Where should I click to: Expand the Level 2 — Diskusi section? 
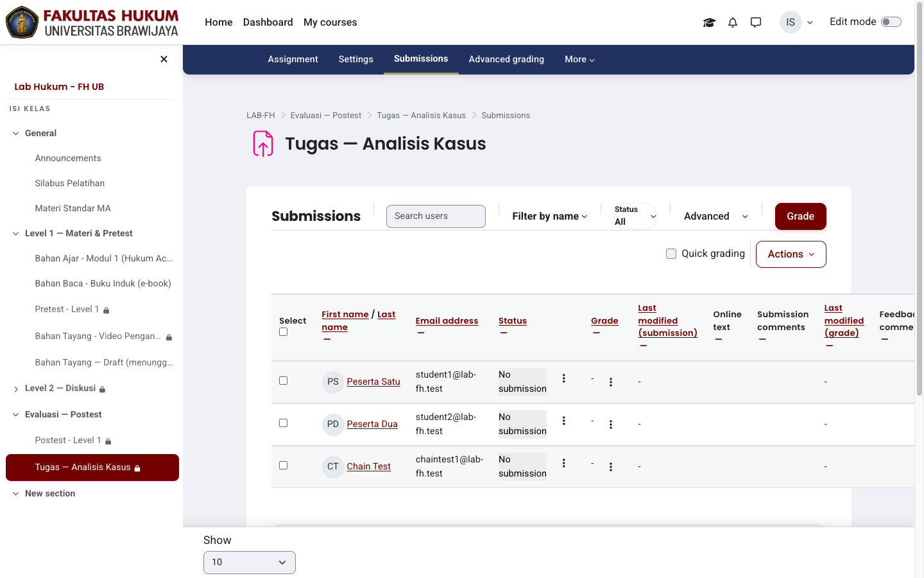[x=16, y=389]
